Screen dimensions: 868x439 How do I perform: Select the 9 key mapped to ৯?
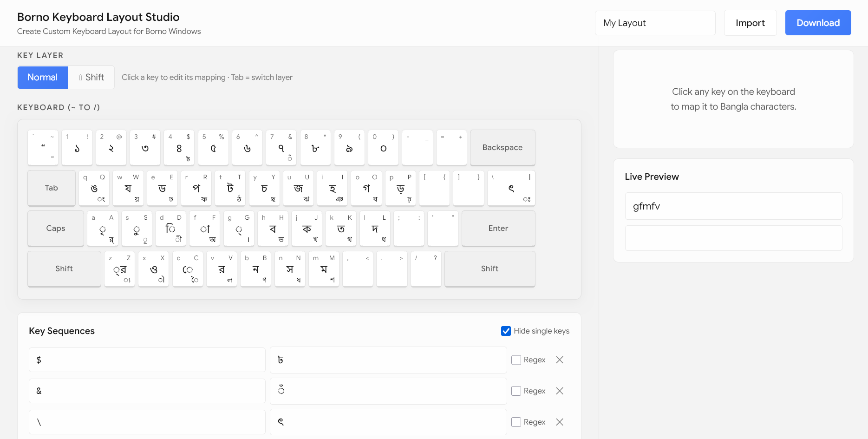349,148
